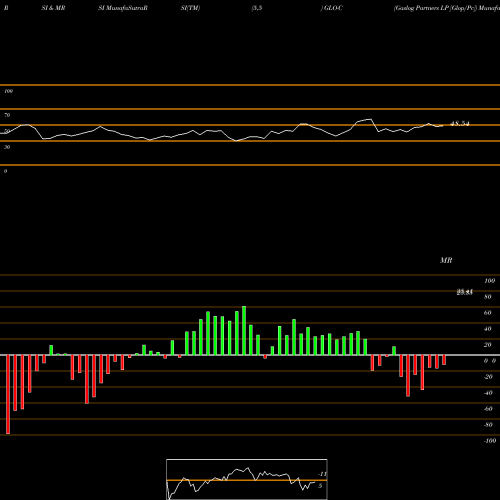This screenshot has width=500, height=500.
Task: Click the -80 label on MR axis
Action: 488,425
